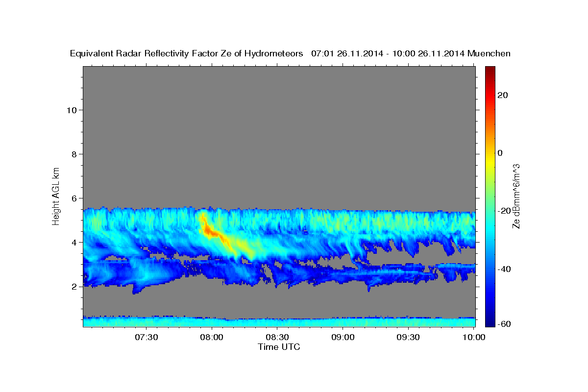This screenshot has height=392, width=588.
Task: Click the height axis value 4
Action: point(74,242)
